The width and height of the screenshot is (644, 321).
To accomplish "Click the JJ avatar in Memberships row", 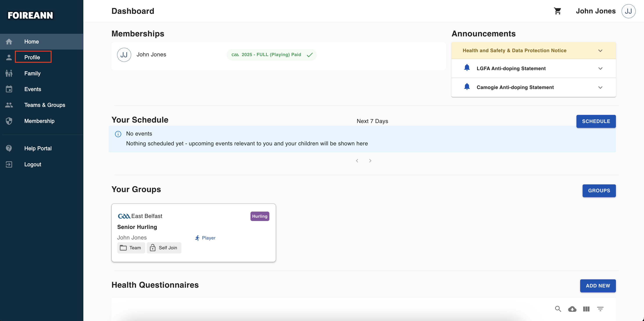I will click(124, 55).
